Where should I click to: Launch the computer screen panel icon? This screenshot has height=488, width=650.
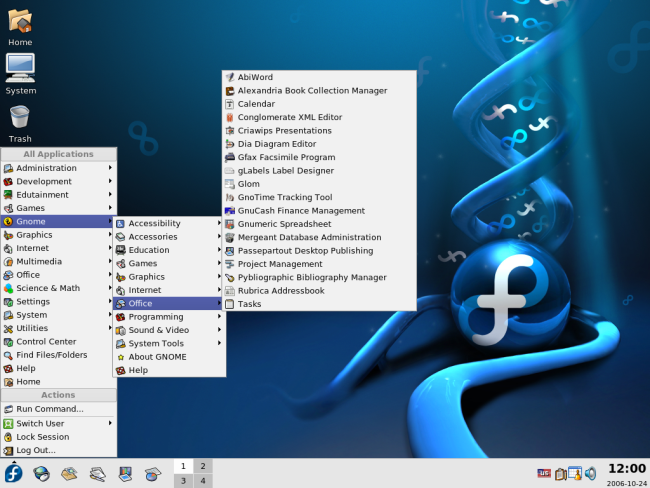pyautogui.click(x=125, y=473)
